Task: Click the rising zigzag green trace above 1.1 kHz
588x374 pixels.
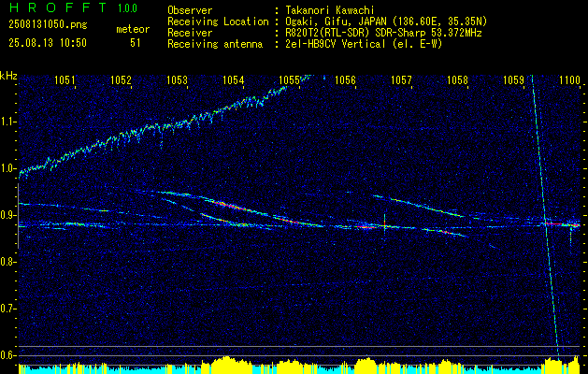Action: [165, 125]
